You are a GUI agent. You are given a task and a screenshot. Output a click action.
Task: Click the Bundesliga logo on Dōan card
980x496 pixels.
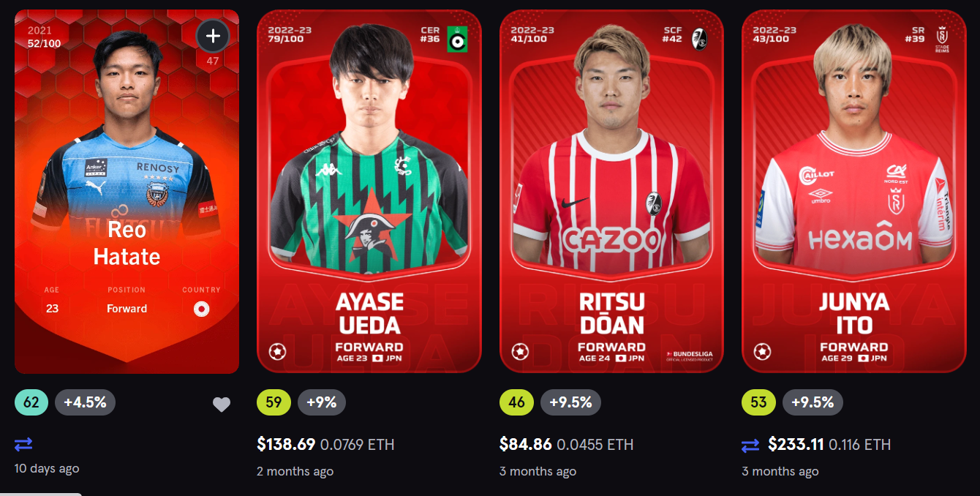click(689, 356)
